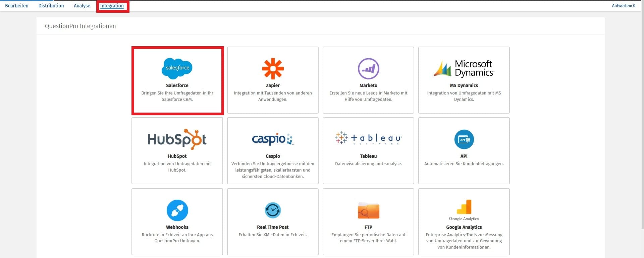Click the Antworten: 0 response counter
The height and width of the screenshot is (258, 644).
624,6
